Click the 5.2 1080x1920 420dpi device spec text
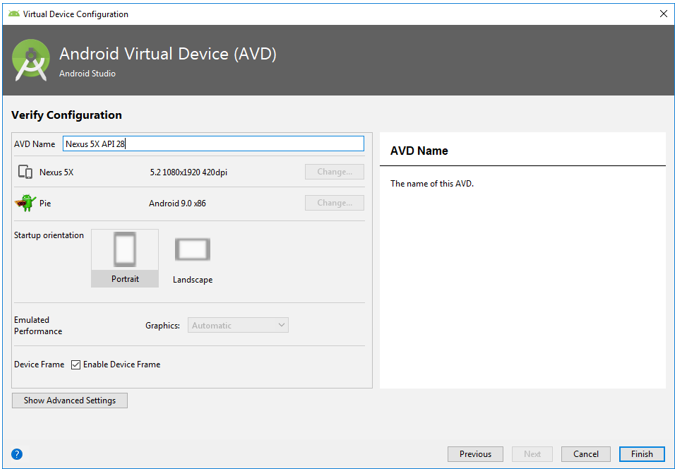Viewport: 678px width, 471px height. pyautogui.click(x=189, y=172)
